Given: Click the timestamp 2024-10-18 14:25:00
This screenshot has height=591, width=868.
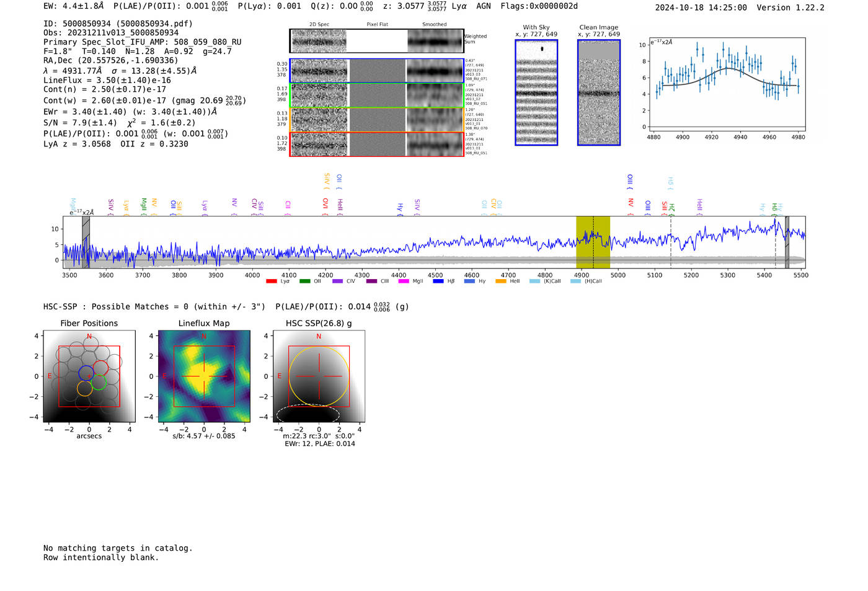Looking at the screenshot, I should 701,7.
